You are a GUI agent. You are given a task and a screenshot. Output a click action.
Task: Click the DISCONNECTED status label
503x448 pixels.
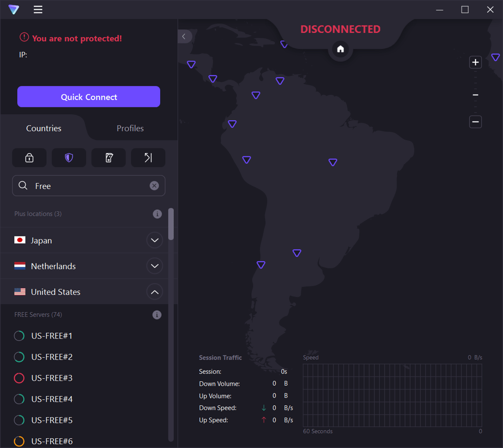pos(340,29)
